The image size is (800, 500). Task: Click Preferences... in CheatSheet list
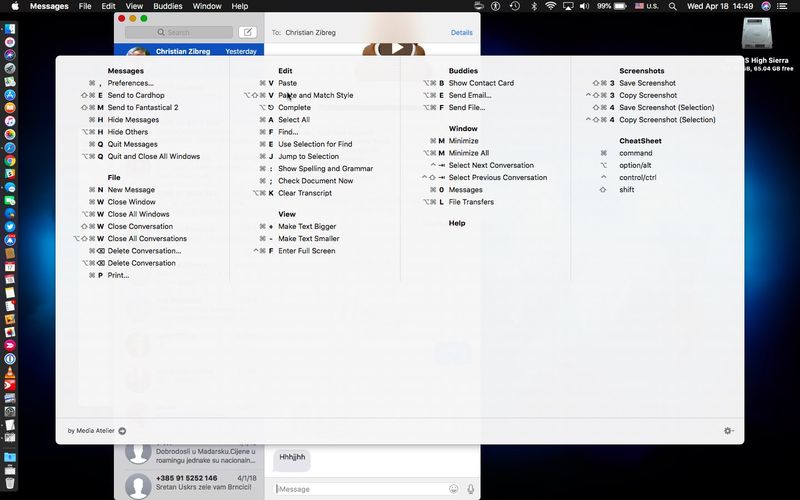click(131, 83)
